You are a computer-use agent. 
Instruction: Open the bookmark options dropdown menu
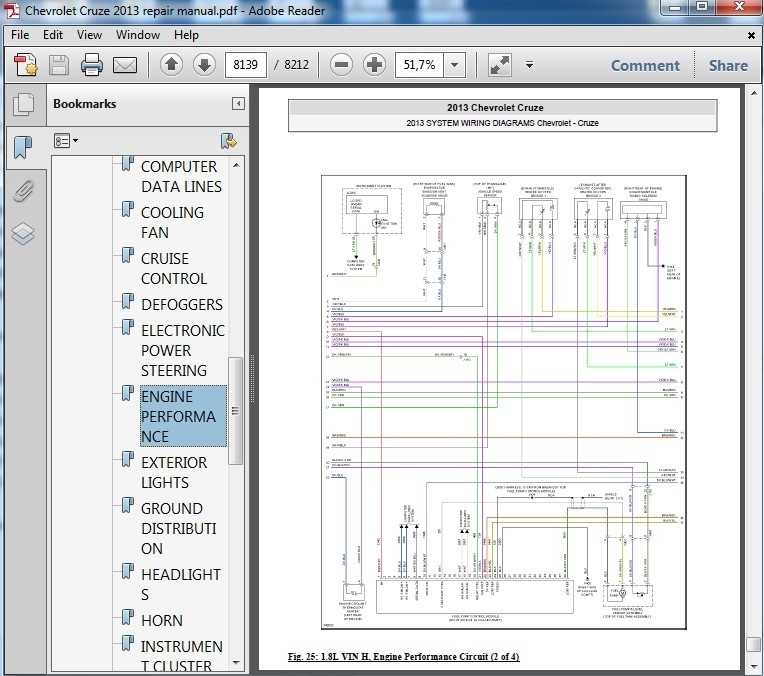pos(66,141)
